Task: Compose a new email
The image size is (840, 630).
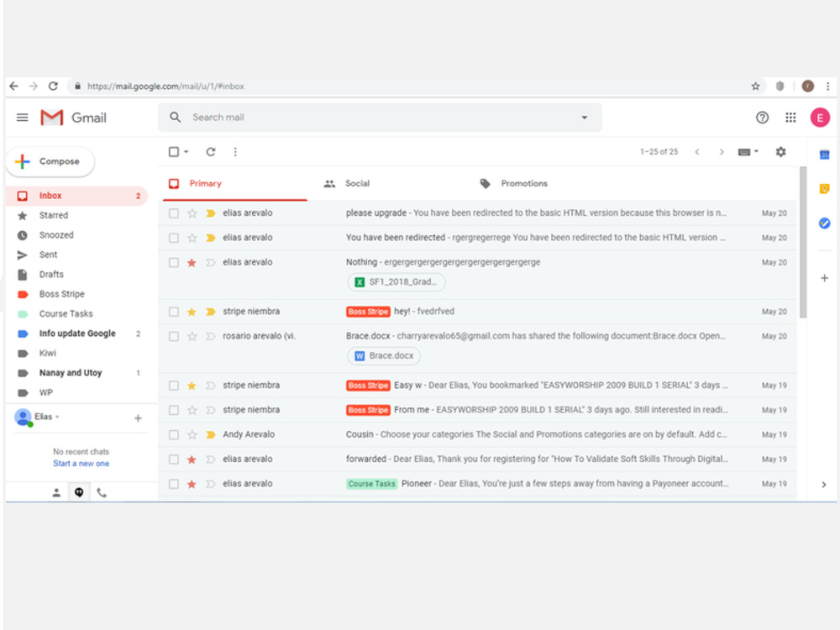Action: click(x=50, y=161)
